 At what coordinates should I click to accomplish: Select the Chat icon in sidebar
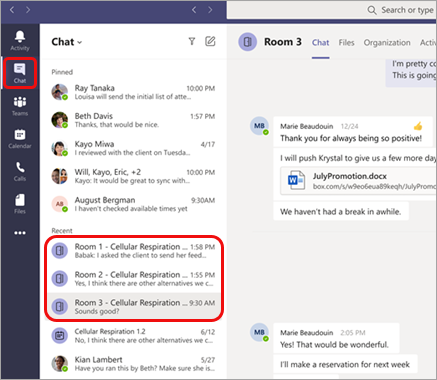pos(20,73)
